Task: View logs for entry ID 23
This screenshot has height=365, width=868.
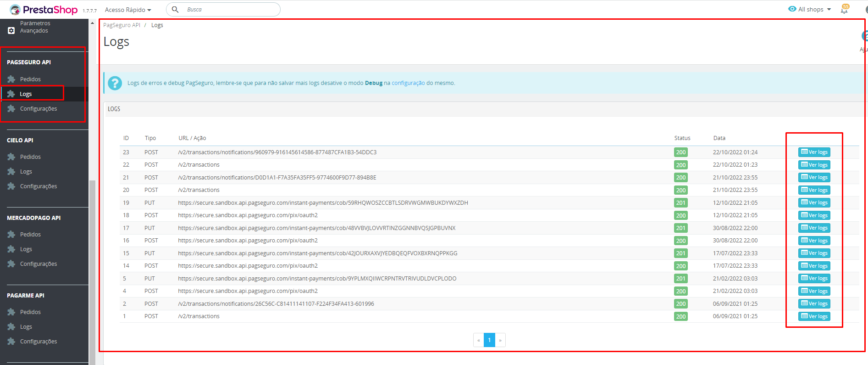Action: pos(814,152)
